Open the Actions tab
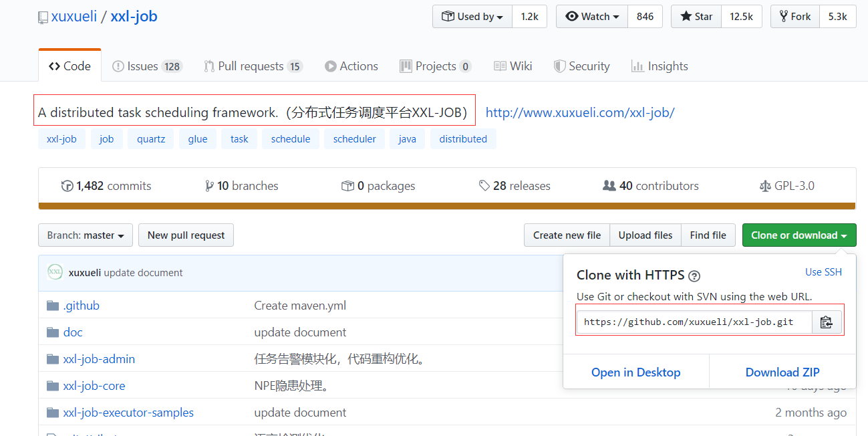 pyautogui.click(x=351, y=66)
